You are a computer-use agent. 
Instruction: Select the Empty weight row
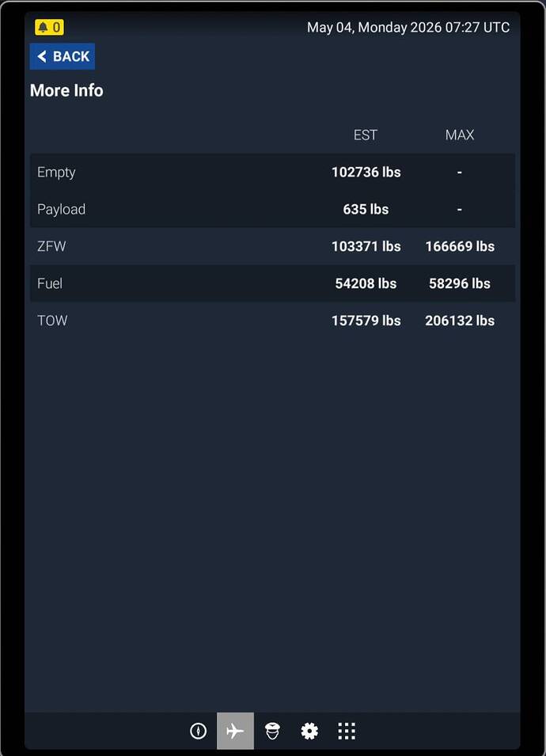272,172
